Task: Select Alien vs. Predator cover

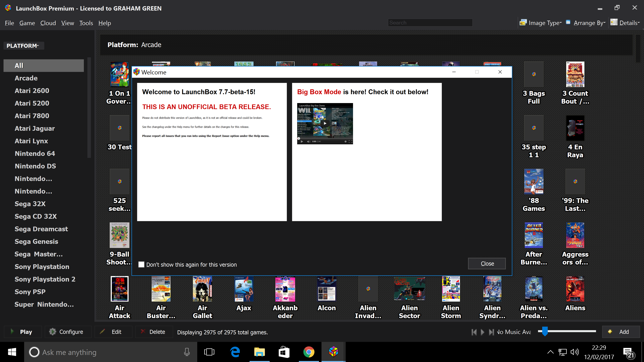Action: click(534, 289)
